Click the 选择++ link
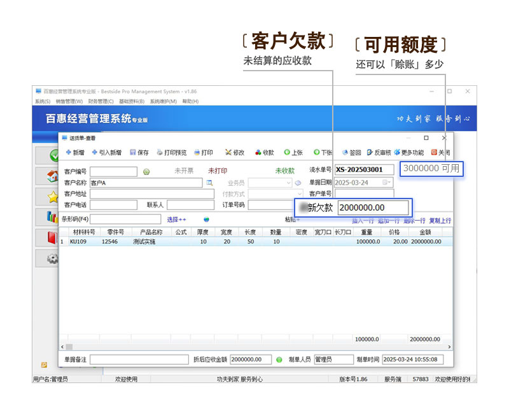This screenshot has height=420, width=509. (176, 220)
